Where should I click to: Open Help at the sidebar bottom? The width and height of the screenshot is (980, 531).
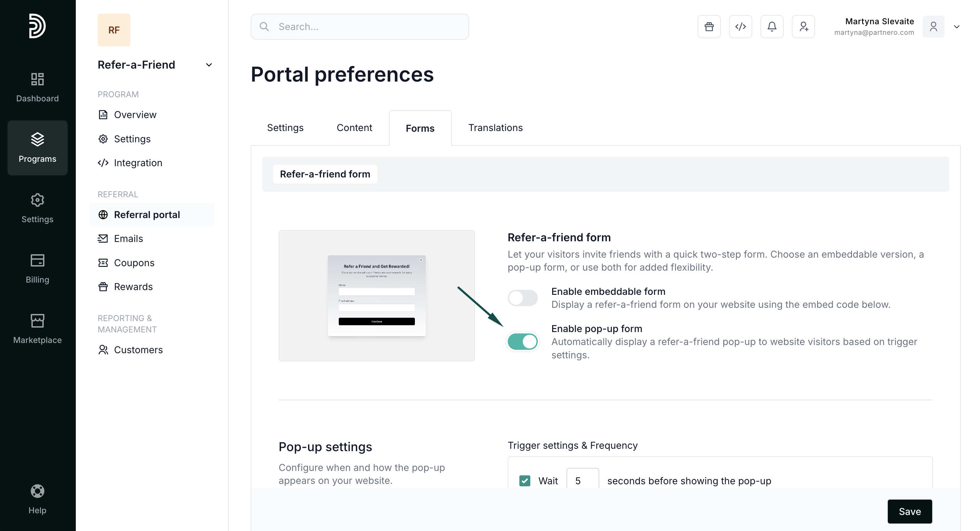pyautogui.click(x=37, y=499)
